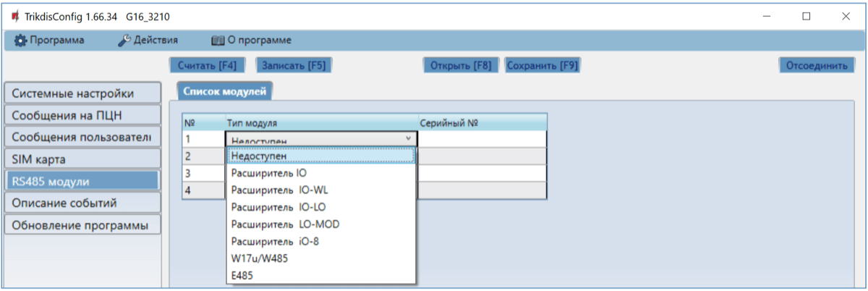The height and width of the screenshot is (291, 868).
Task: Open the Обновление программы section
Action: tap(82, 224)
